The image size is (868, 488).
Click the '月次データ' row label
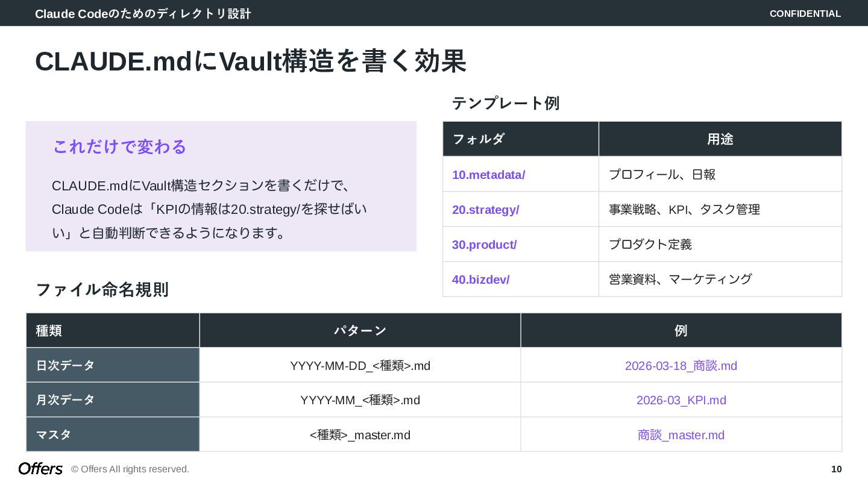pos(113,399)
